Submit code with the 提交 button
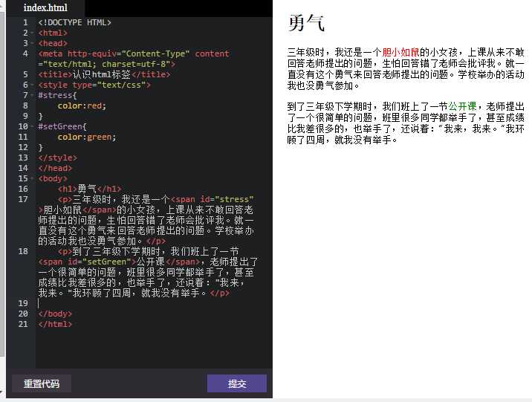Image resolution: width=532 pixels, height=402 pixels. pos(237,383)
